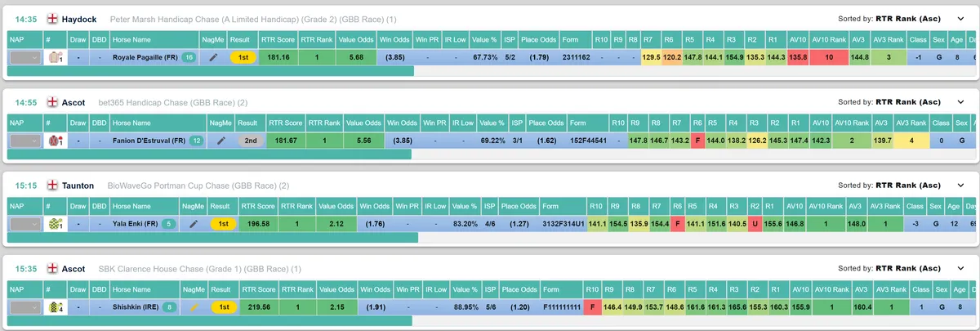
Task: Click Royale Pagaille jockey silks icon
Action: click(x=56, y=58)
